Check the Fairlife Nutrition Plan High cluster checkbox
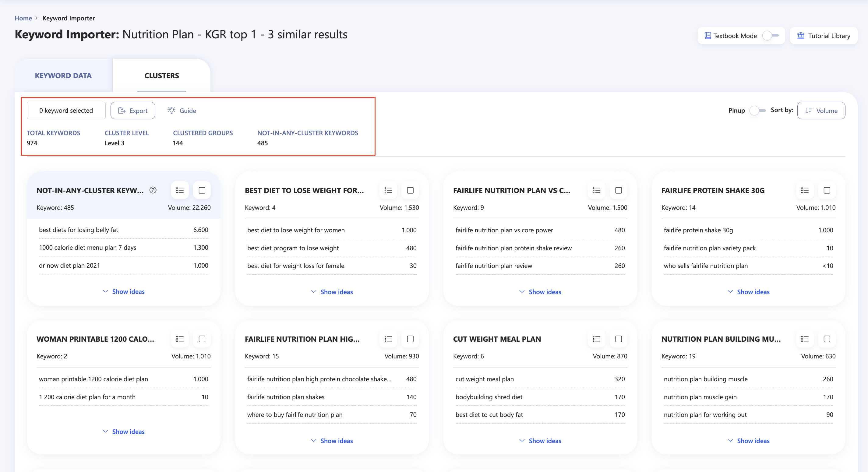The image size is (868, 472). click(x=410, y=339)
